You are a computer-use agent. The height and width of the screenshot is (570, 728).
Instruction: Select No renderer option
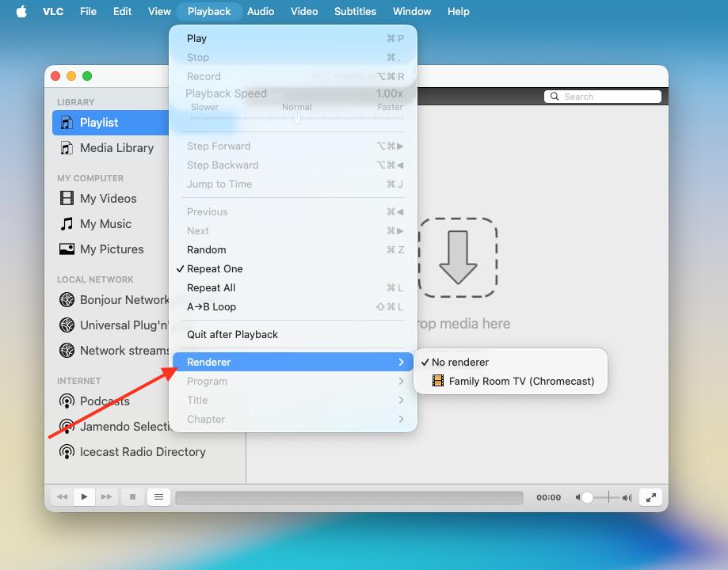(510, 362)
